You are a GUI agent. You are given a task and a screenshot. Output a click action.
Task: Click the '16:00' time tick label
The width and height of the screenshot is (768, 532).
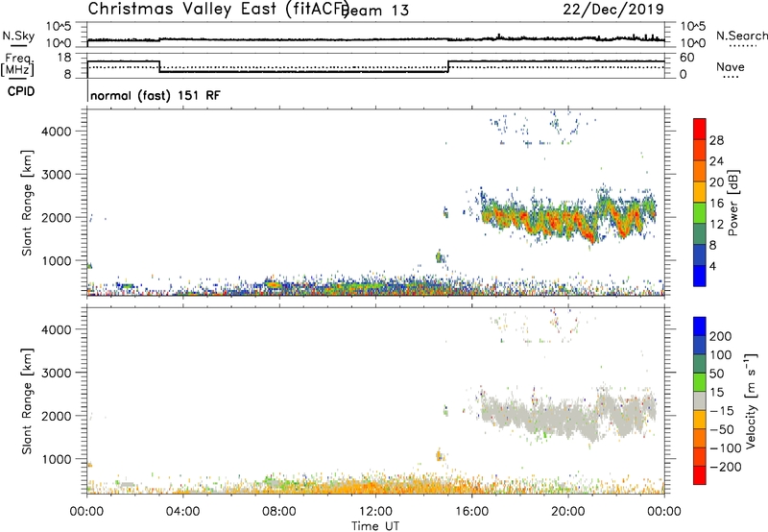click(x=471, y=512)
